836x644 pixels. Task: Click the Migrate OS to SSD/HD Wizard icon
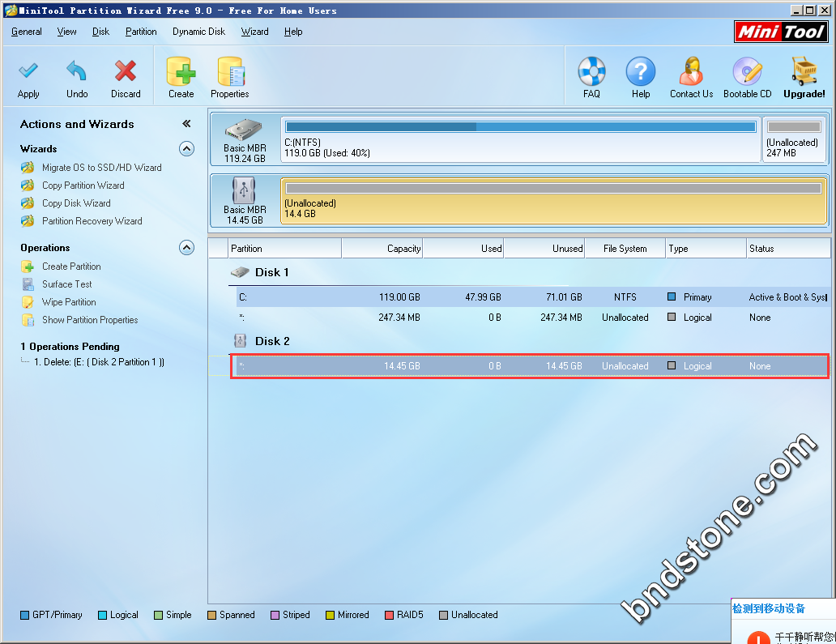pos(28,168)
